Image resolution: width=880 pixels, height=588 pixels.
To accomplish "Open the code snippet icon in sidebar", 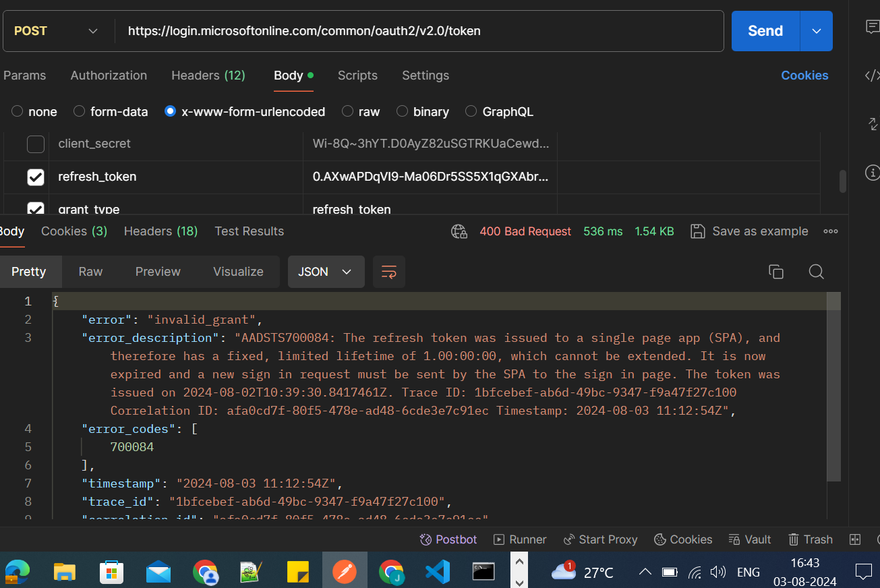I will [x=872, y=76].
